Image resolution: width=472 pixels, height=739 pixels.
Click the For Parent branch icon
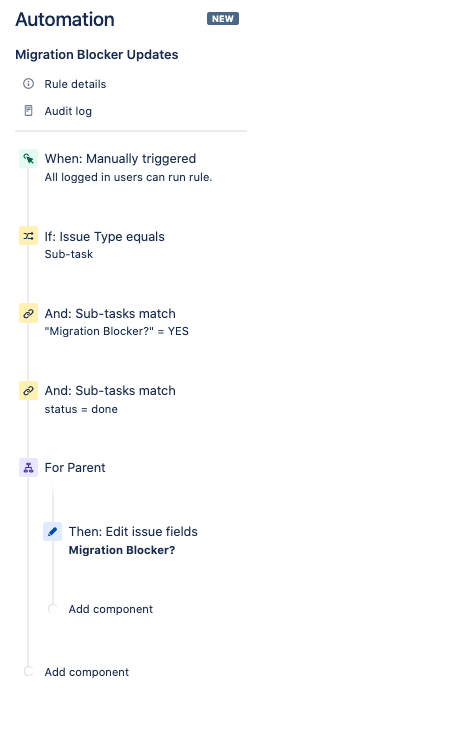(x=28, y=468)
